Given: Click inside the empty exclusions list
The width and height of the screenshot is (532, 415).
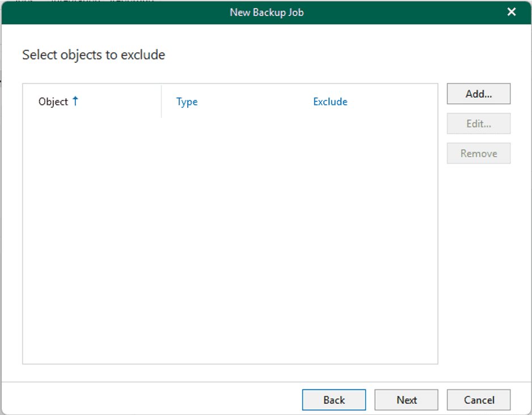Looking at the screenshot, I should tap(230, 238).
